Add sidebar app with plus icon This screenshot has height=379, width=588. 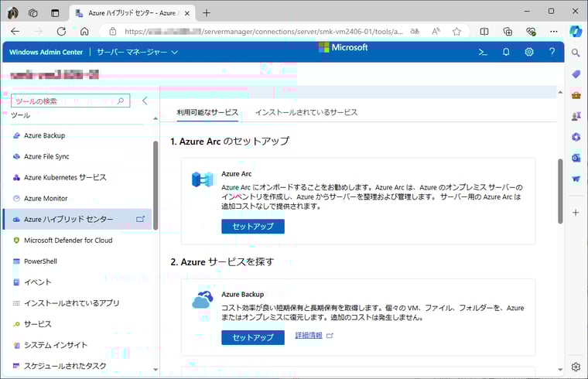click(x=576, y=213)
